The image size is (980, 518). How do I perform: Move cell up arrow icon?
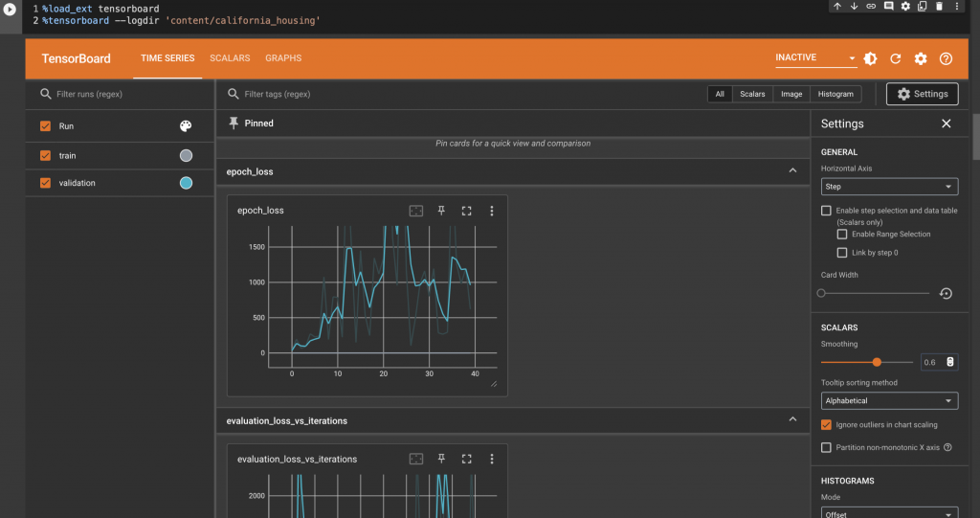click(836, 7)
